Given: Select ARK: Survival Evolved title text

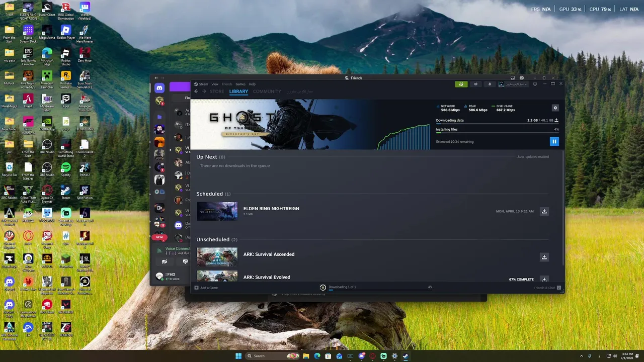Looking at the screenshot, I should pos(267,277).
